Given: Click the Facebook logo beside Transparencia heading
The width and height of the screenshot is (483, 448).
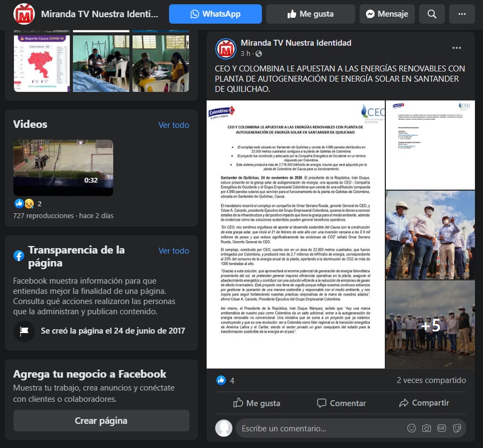Looking at the screenshot, I should 18,256.
